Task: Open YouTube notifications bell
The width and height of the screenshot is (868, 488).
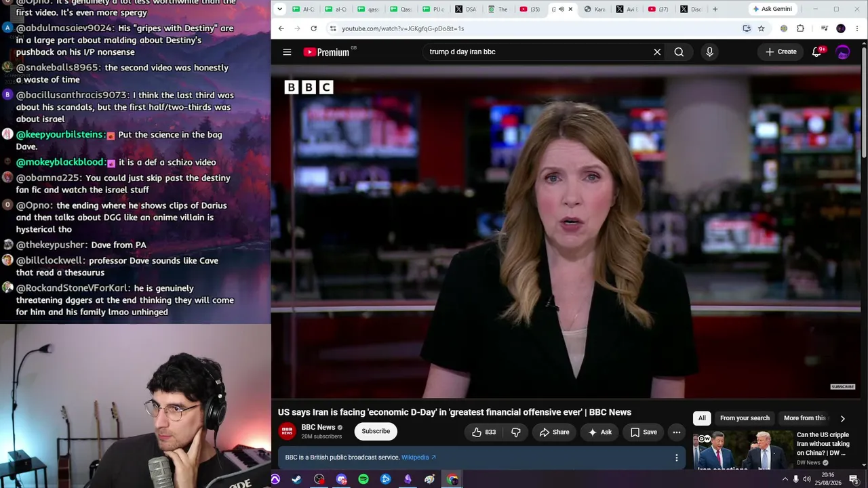Action: [x=817, y=52]
